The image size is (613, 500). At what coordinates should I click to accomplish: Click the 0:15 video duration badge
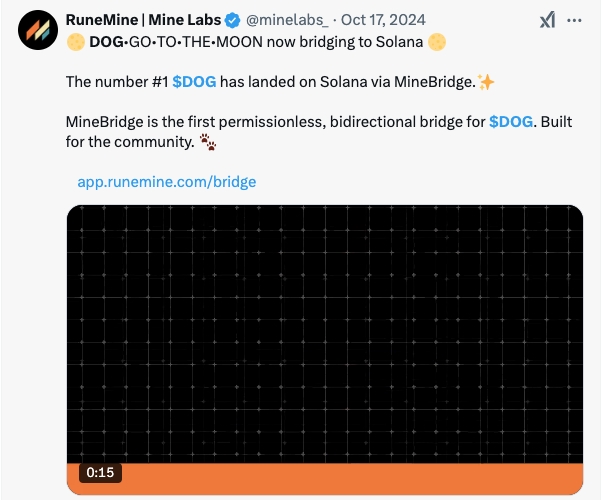pos(100,472)
